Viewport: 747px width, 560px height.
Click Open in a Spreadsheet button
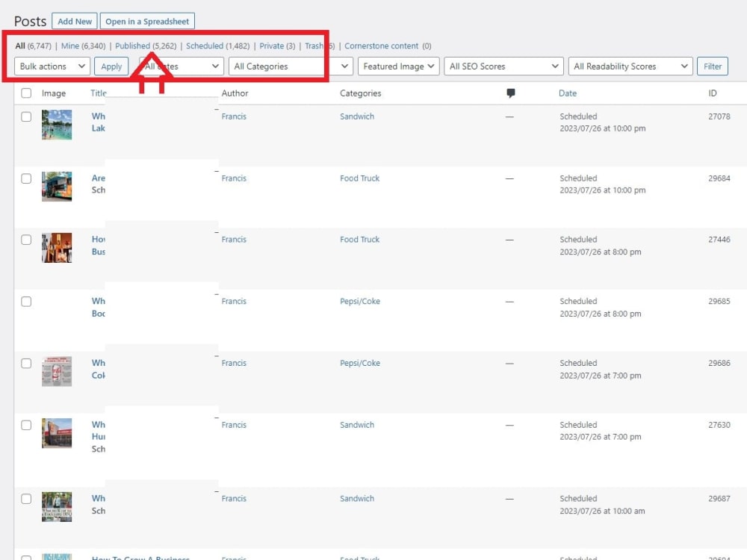(147, 22)
